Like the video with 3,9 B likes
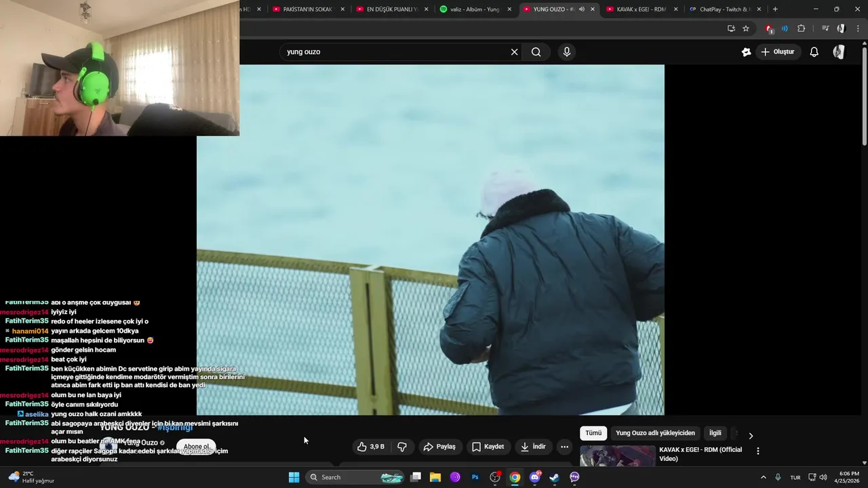This screenshot has width=868, height=488. (x=371, y=447)
